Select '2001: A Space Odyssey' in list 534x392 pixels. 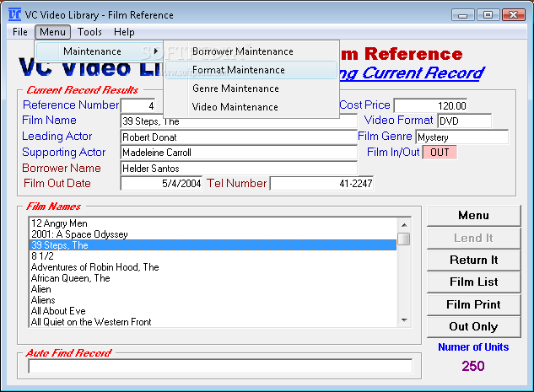pos(213,234)
